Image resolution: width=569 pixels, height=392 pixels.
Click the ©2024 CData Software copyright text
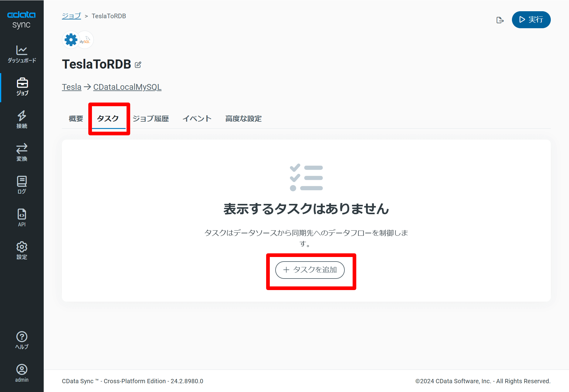click(x=483, y=381)
